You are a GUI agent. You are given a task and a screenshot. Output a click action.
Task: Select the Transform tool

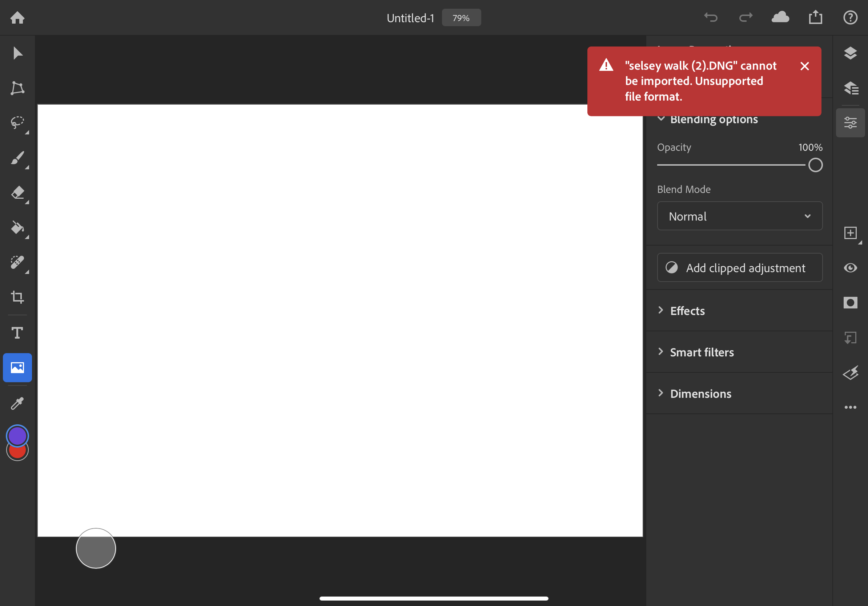(x=17, y=88)
